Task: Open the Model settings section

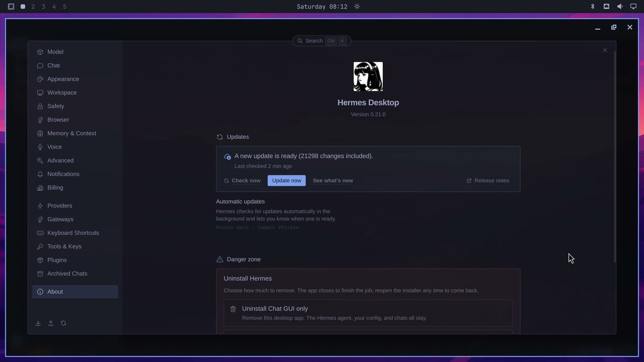Action: [75, 52]
